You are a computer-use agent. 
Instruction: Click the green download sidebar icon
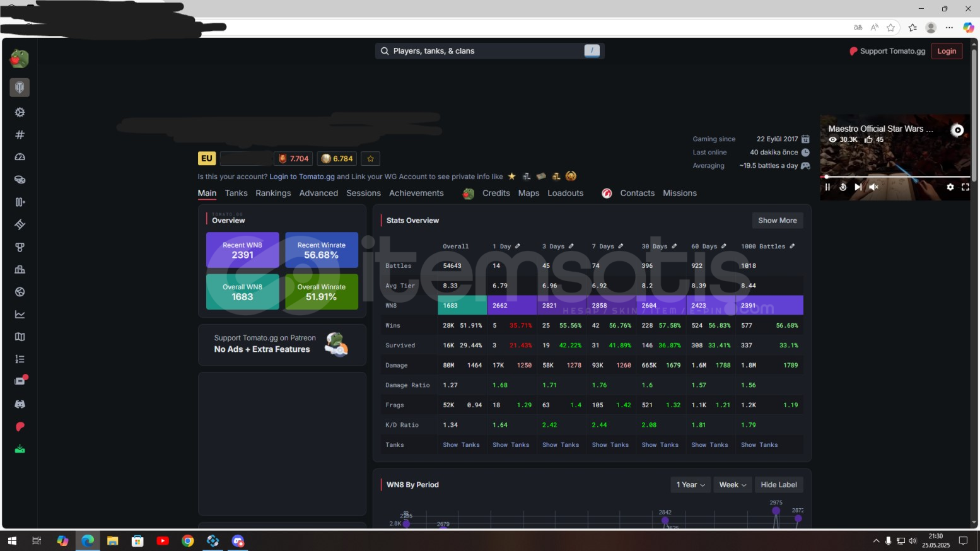20,449
